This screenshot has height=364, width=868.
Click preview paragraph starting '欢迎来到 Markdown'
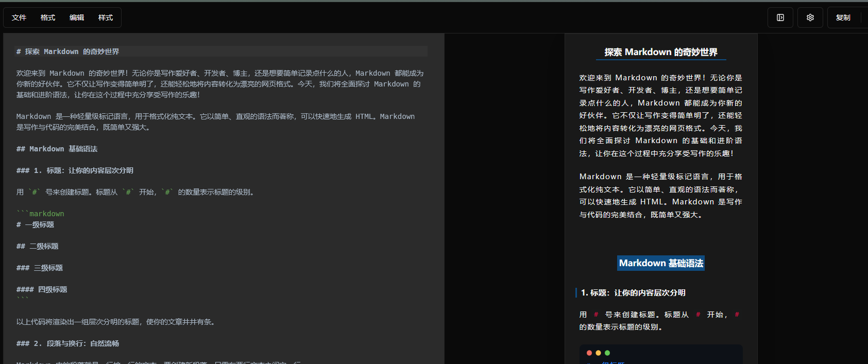pos(661,115)
